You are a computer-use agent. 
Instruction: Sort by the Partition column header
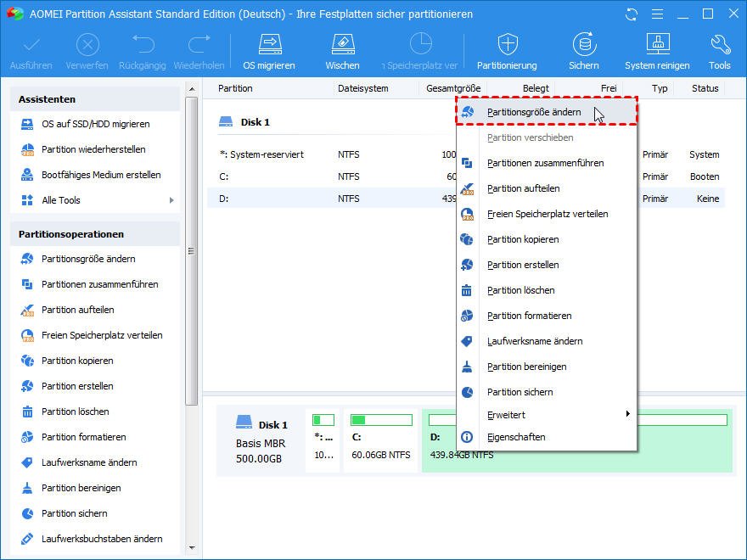pos(235,88)
